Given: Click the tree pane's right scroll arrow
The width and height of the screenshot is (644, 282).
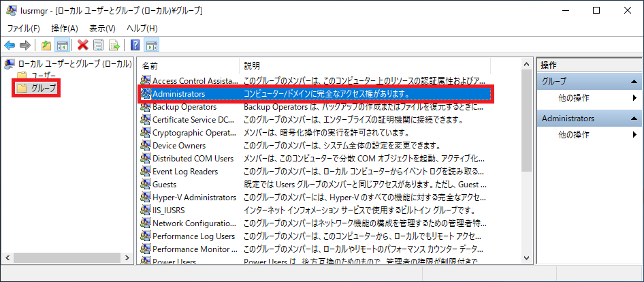Looking at the screenshot, I should pos(127,257).
